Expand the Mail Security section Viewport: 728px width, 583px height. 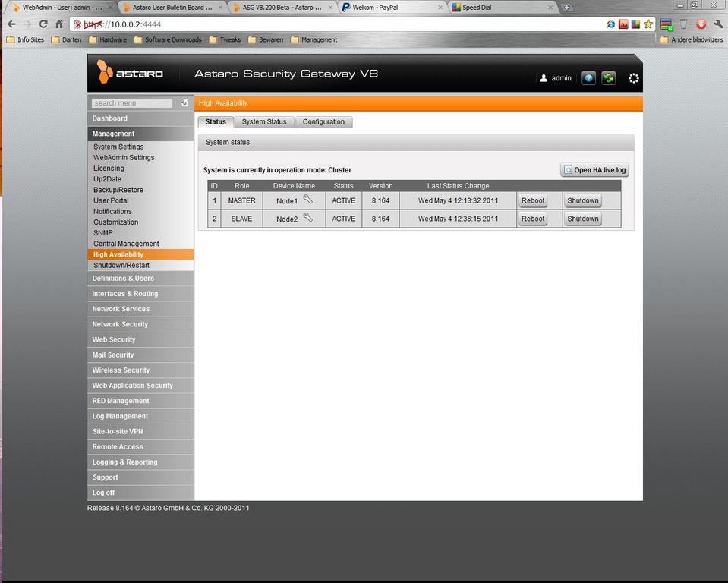coord(140,355)
